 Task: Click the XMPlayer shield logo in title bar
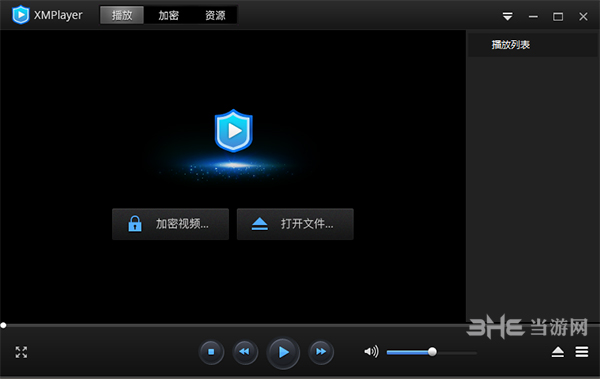click(21, 15)
